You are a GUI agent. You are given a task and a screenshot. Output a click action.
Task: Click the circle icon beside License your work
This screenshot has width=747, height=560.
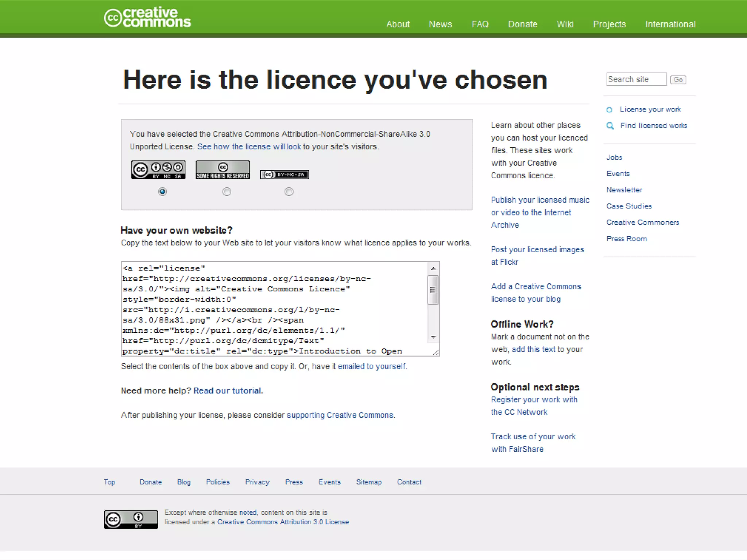pyautogui.click(x=609, y=110)
